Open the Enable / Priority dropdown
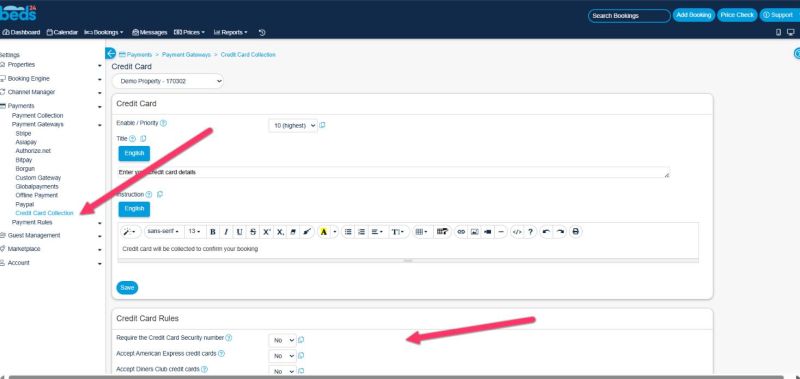The height and width of the screenshot is (379, 800). (293, 125)
